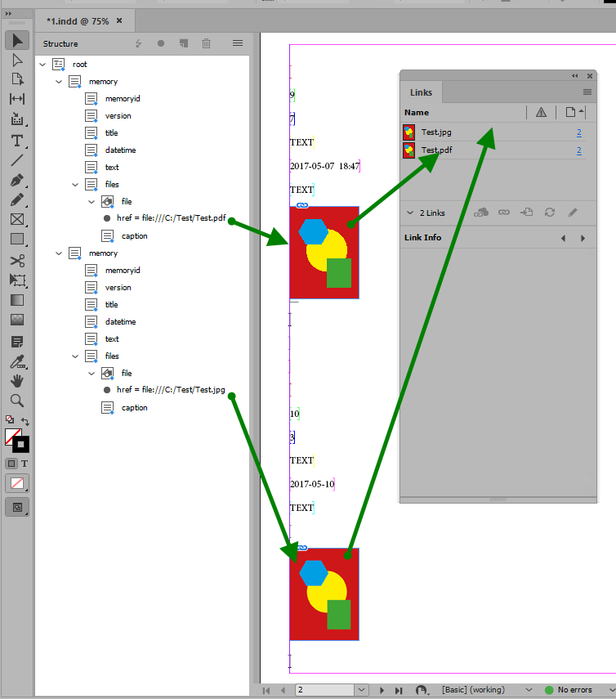Select first memoryid element
Viewport: 616px width, 699px height.
pos(123,99)
